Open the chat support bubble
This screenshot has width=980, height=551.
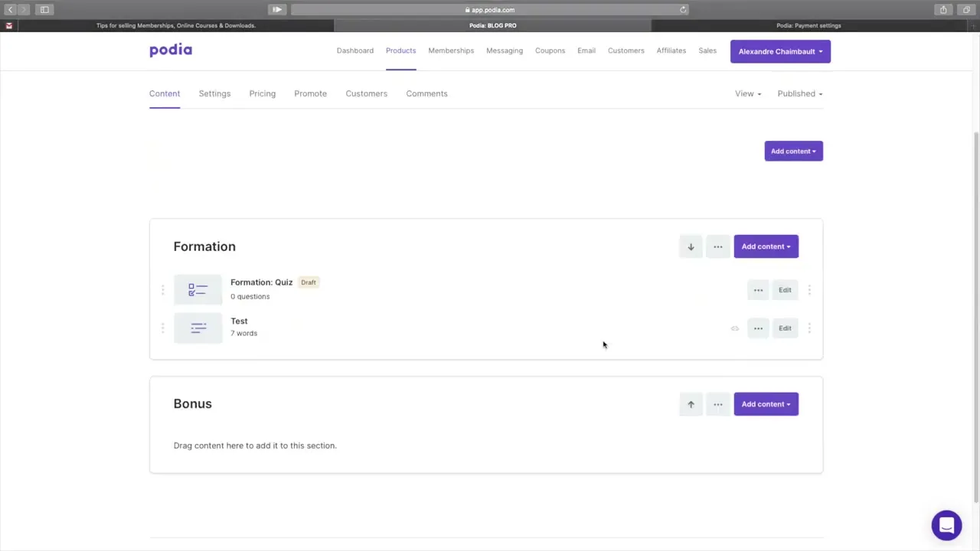[x=946, y=526]
